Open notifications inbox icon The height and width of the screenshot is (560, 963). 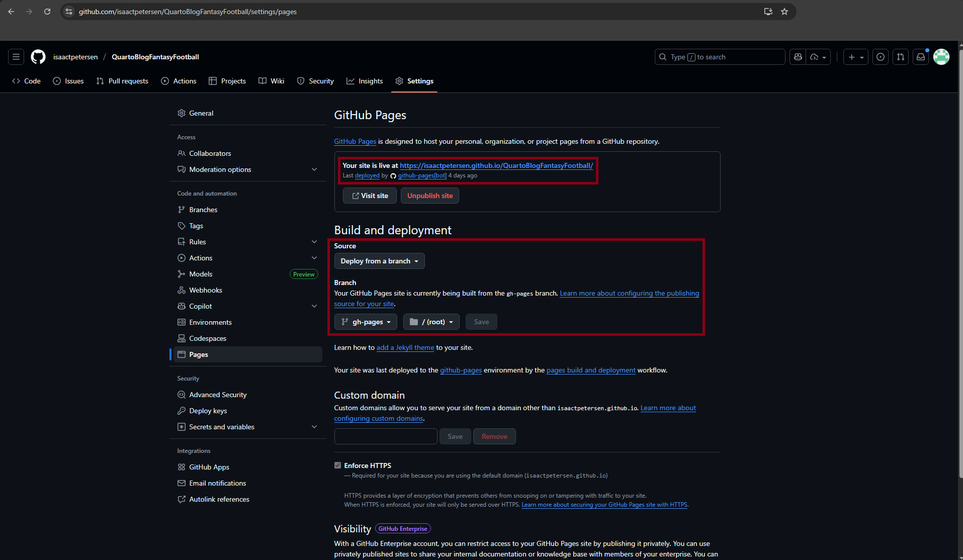pyautogui.click(x=921, y=57)
